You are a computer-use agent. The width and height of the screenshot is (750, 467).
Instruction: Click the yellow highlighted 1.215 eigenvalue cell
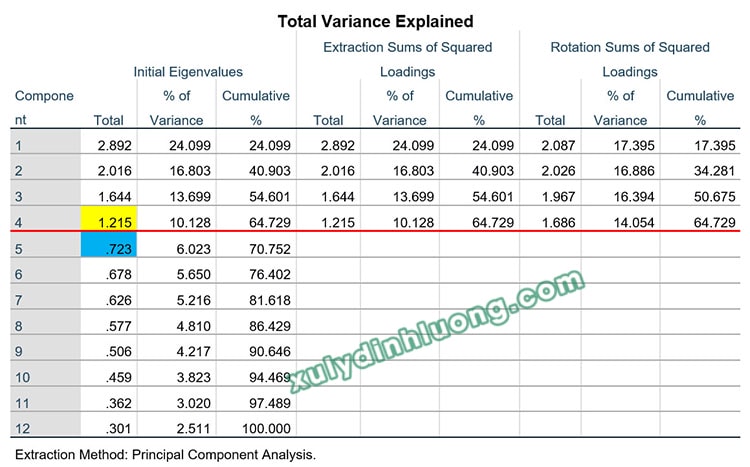pyautogui.click(x=109, y=219)
